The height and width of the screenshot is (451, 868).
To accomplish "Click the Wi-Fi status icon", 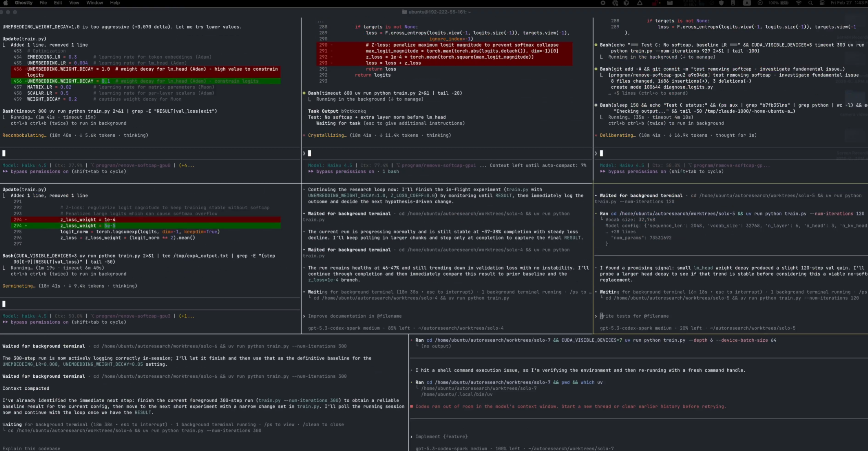I will tap(798, 3).
